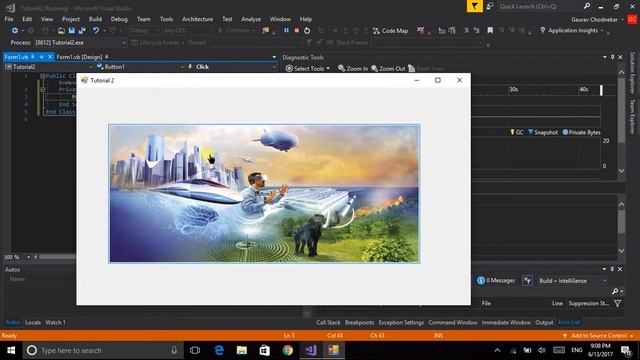
Task: Toggle the Private Bytes legend marker
Action: (582, 132)
